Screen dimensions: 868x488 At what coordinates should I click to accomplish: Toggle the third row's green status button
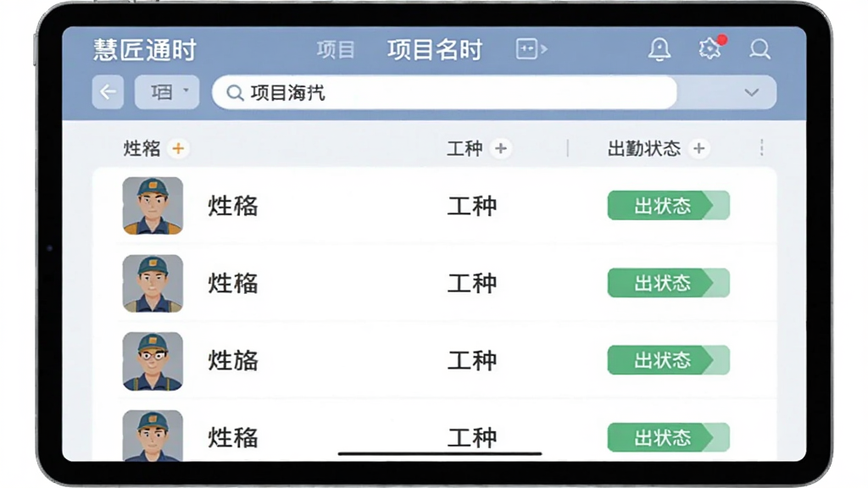668,360
